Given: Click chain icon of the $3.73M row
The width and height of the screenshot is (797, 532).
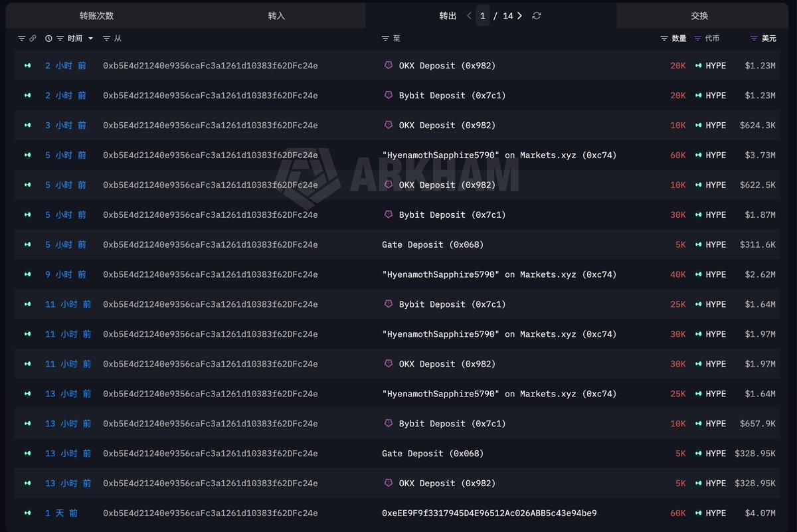Looking at the screenshot, I should [28, 155].
